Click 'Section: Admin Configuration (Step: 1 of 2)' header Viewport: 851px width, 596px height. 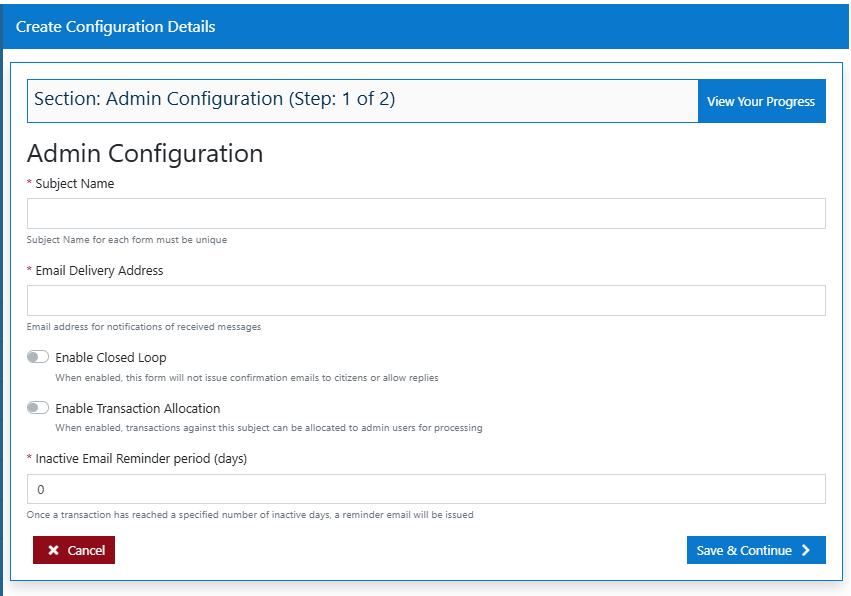pos(214,99)
